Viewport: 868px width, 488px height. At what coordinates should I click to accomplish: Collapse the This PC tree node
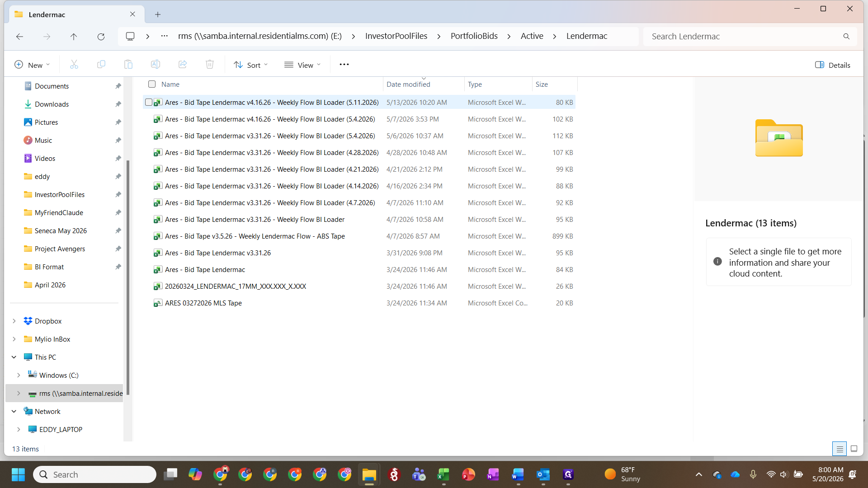tap(14, 357)
